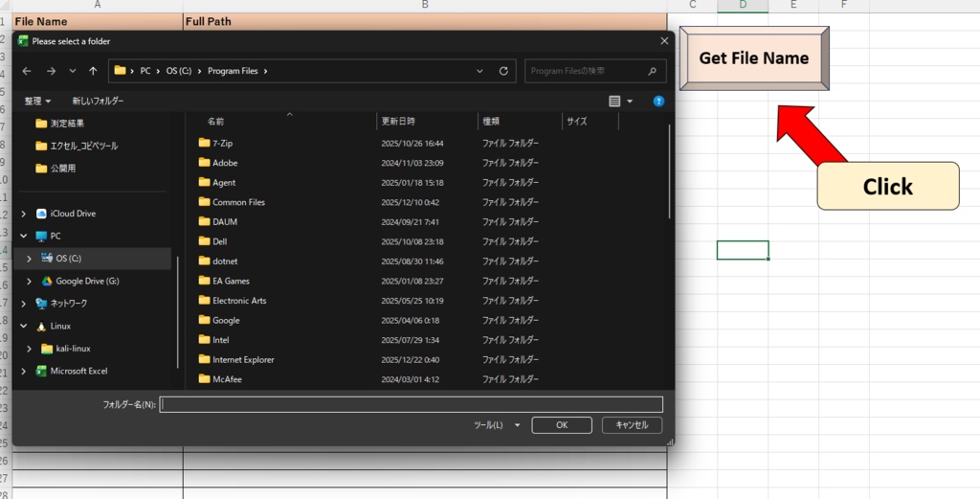Expand iCloud Drive tree node

tap(24, 214)
